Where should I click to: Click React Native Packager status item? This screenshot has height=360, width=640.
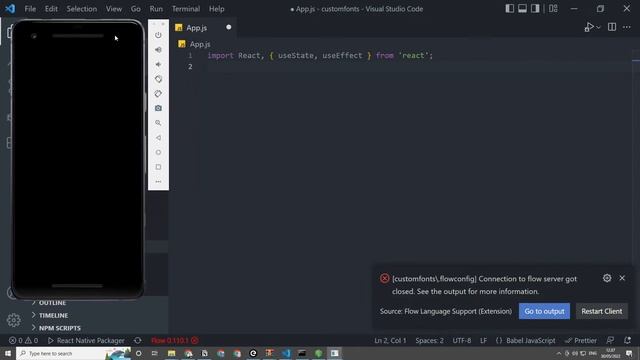click(x=86, y=340)
